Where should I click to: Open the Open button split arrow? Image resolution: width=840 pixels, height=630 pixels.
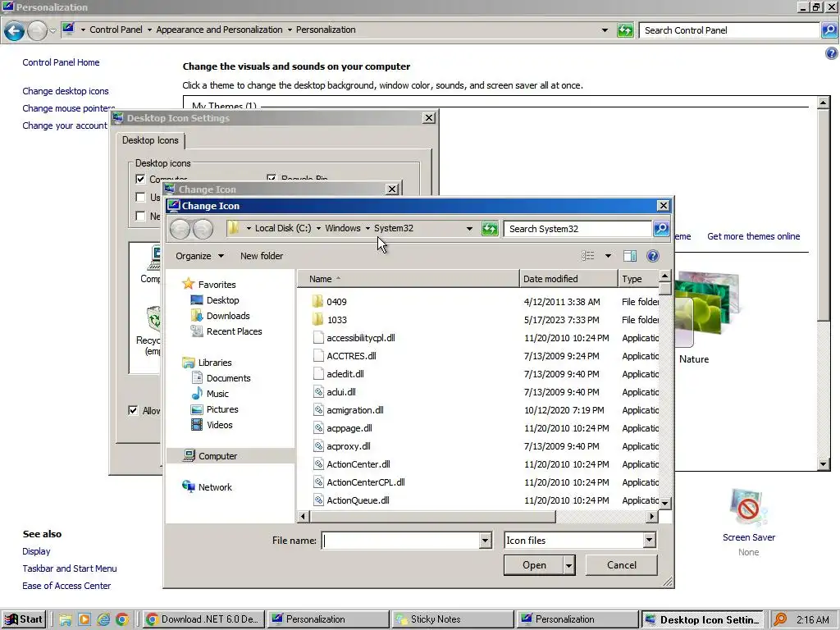point(569,565)
